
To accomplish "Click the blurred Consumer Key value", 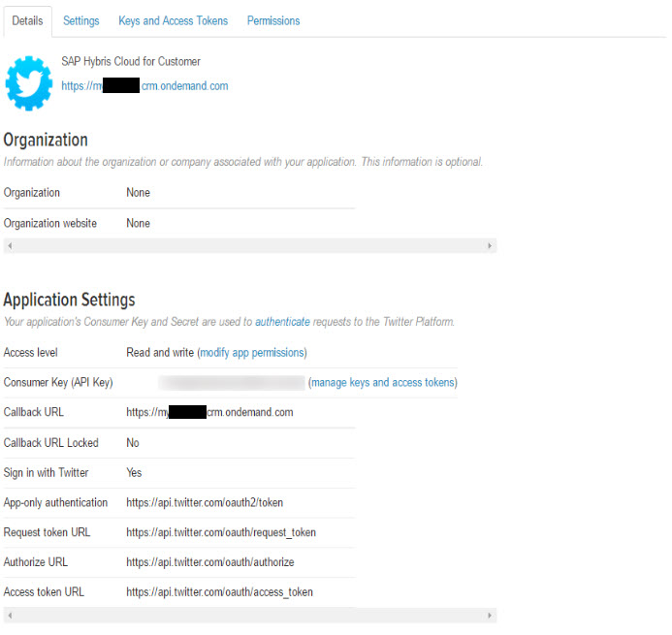I will point(232,382).
